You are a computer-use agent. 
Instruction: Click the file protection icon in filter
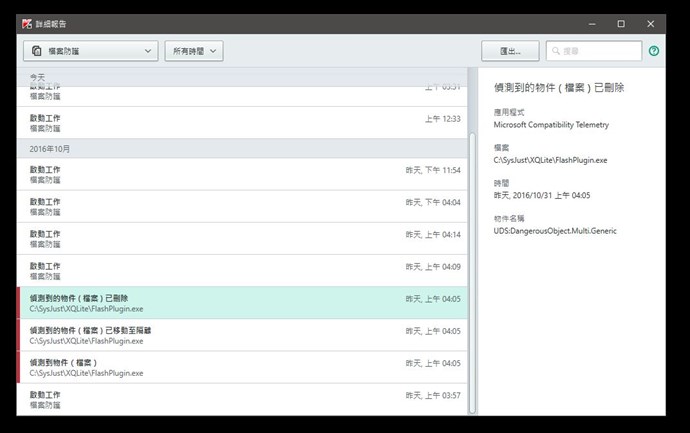pyautogui.click(x=37, y=51)
